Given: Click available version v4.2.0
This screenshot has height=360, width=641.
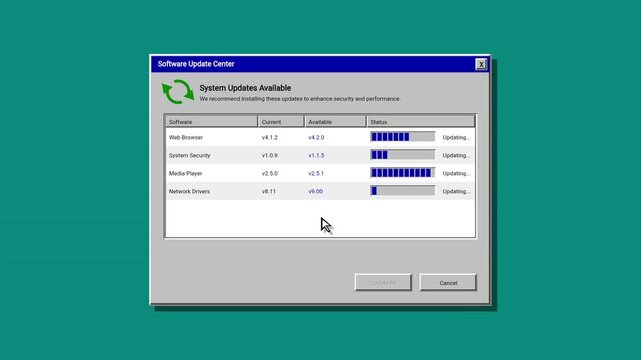Looking at the screenshot, I should click(x=316, y=137).
